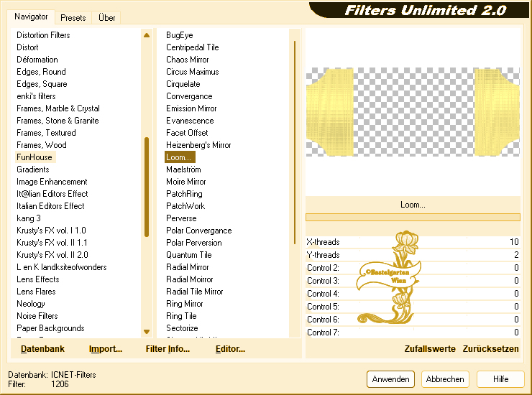Viewport: 532px width, 395px height.
Task: Select Image Enhancement category
Action: (x=52, y=182)
